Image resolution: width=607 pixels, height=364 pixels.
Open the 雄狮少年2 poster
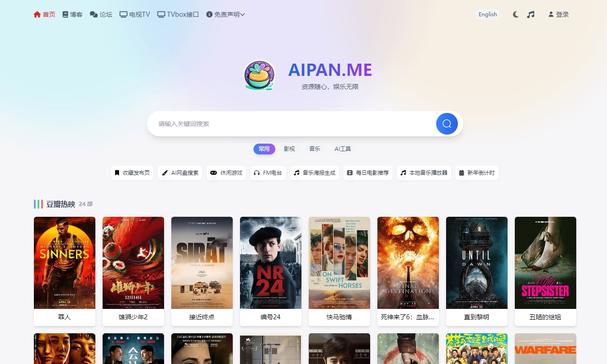click(x=133, y=263)
